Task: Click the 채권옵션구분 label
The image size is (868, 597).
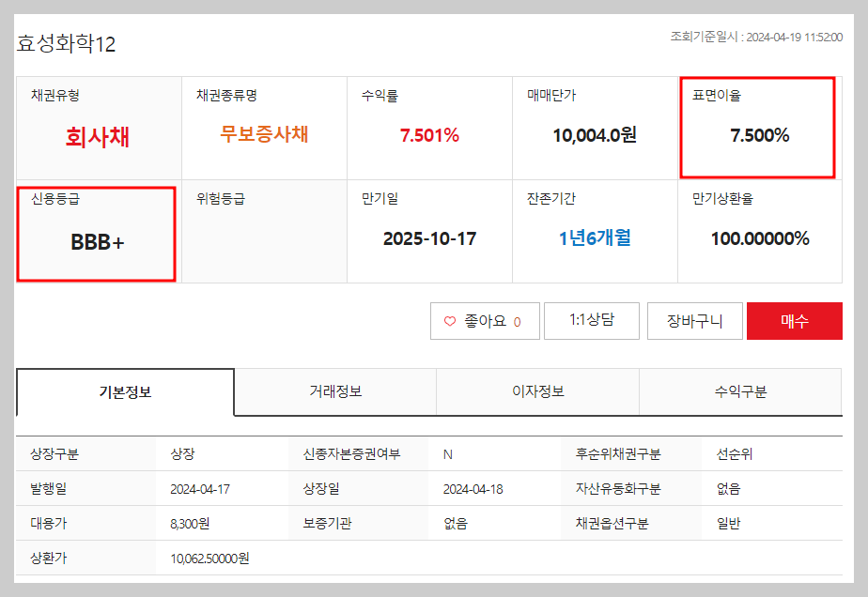Action: pyautogui.click(x=612, y=524)
